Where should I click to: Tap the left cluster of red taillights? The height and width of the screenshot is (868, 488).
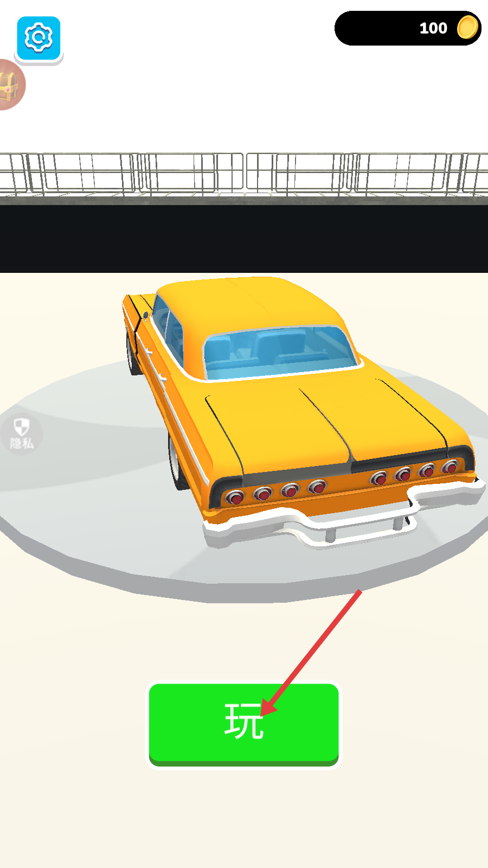[275, 492]
